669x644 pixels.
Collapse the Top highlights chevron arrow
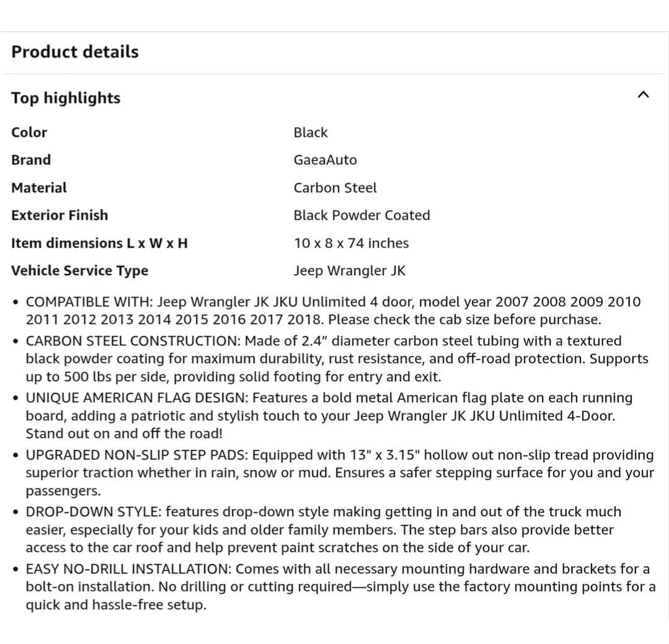coord(643,95)
